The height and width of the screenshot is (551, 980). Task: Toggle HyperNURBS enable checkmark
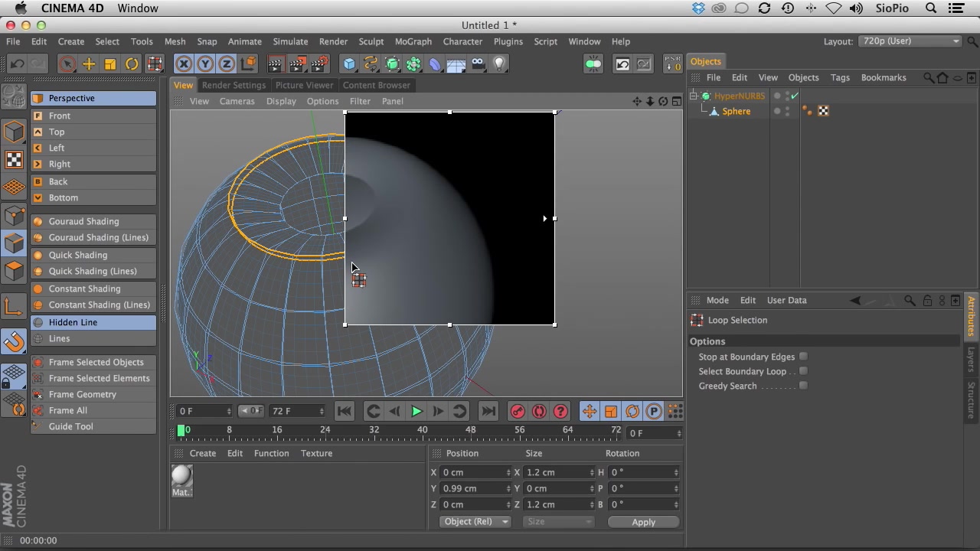click(795, 96)
